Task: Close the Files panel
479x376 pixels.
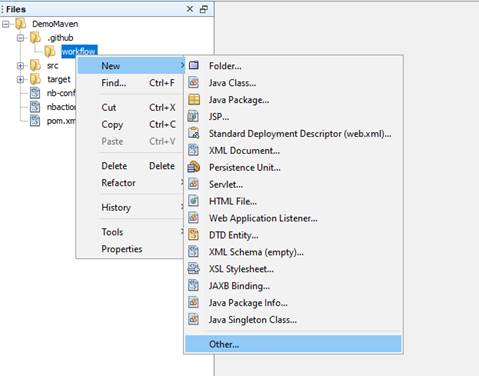Action: 190,9
